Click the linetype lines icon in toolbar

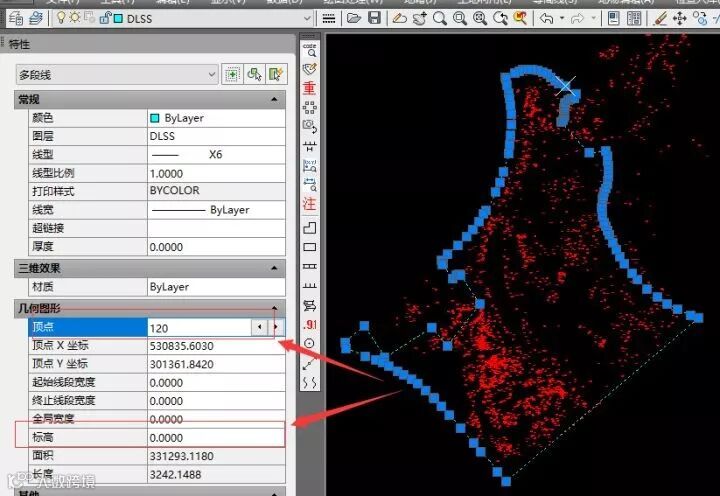(329, 19)
